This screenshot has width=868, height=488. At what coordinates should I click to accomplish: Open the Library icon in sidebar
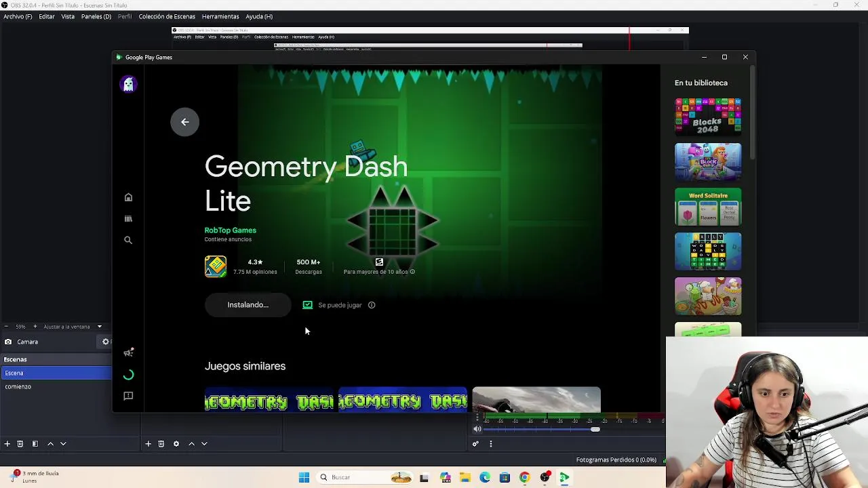coord(128,219)
